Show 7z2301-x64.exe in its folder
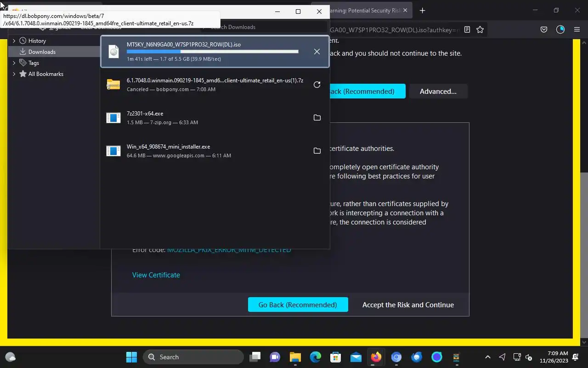 click(317, 118)
